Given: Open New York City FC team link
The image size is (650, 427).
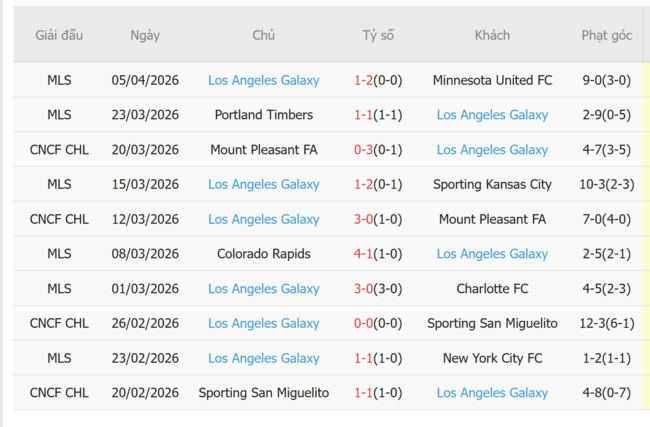Looking at the screenshot, I should [x=492, y=358].
